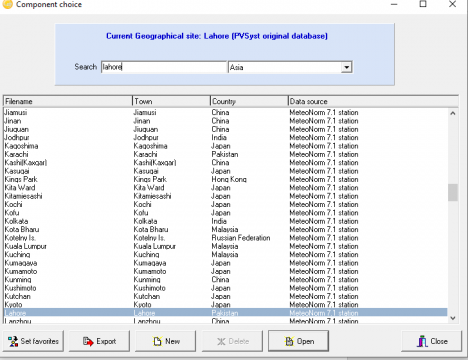468x360 pixels.
Task: Click Pakistan in the Karachi row
Action: (225, 154)
